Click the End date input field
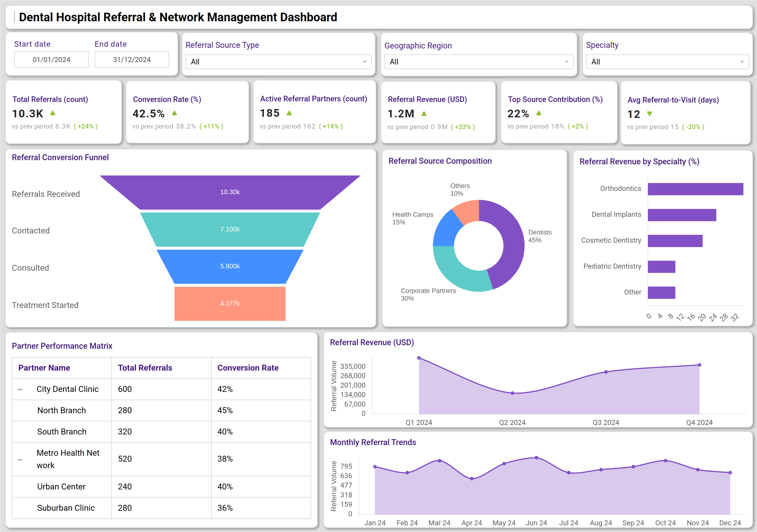Screen dimensions: 757x532 pyautogui.click(x=132, y=60)
